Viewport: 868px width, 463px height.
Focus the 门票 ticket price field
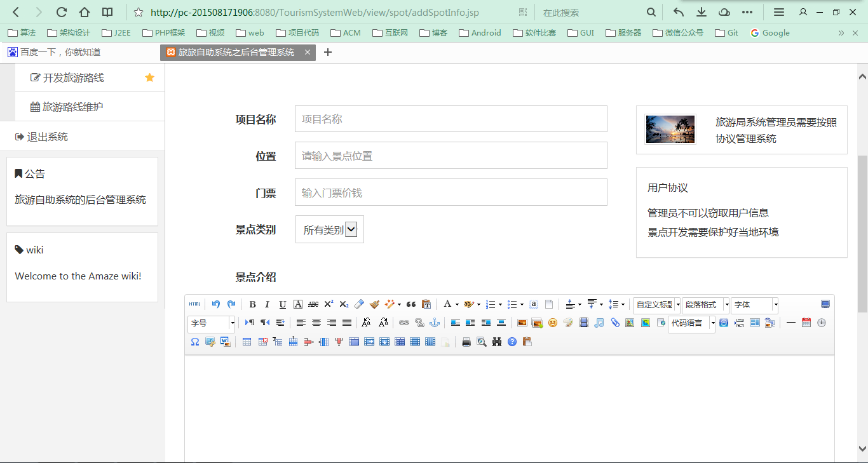451,192
